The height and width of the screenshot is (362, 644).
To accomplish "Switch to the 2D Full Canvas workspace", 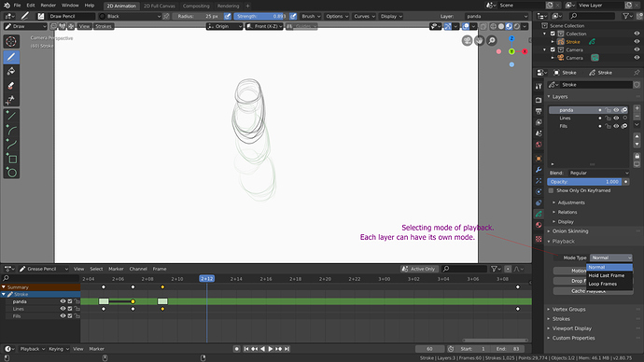I will coord(160,6).
